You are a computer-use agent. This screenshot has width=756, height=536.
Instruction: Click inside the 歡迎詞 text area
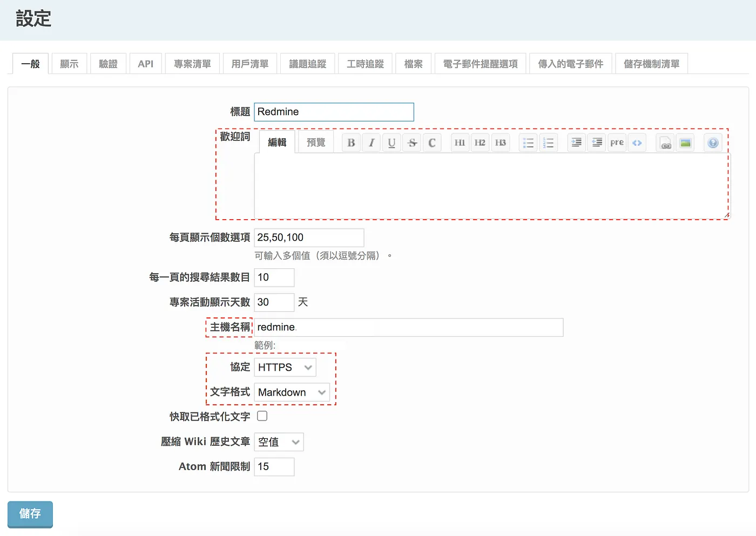(x=492, y=186)
